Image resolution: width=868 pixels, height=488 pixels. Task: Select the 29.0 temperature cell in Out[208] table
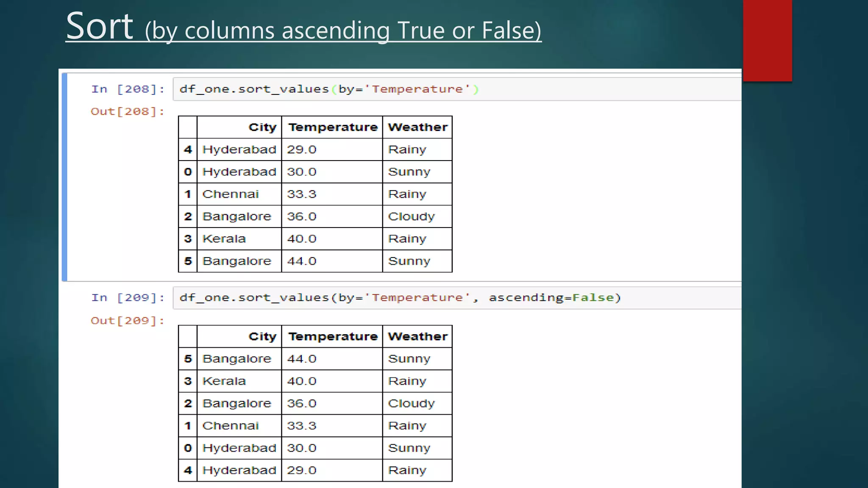coord(332,150)
